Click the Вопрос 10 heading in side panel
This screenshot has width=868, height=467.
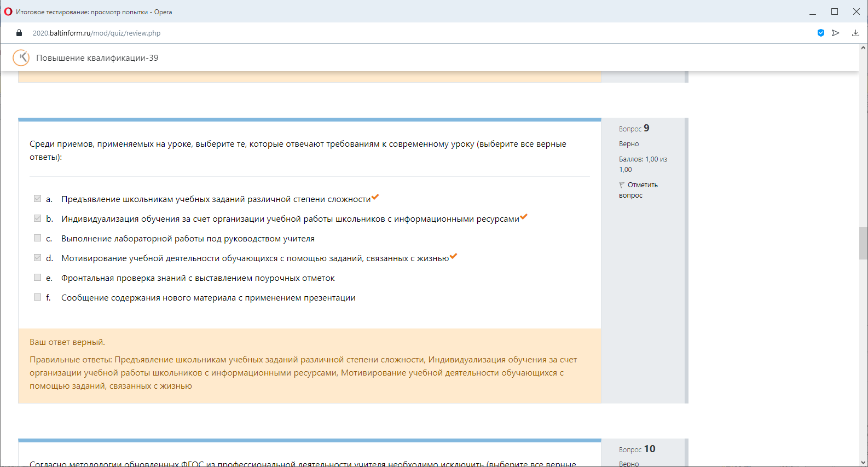[637, 449]
